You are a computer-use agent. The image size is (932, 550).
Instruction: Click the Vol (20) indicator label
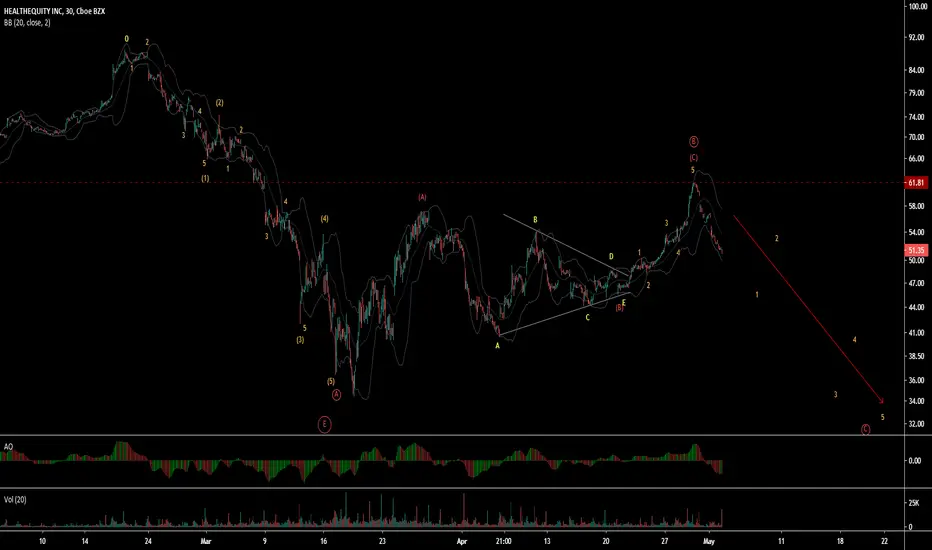point(15,499)
